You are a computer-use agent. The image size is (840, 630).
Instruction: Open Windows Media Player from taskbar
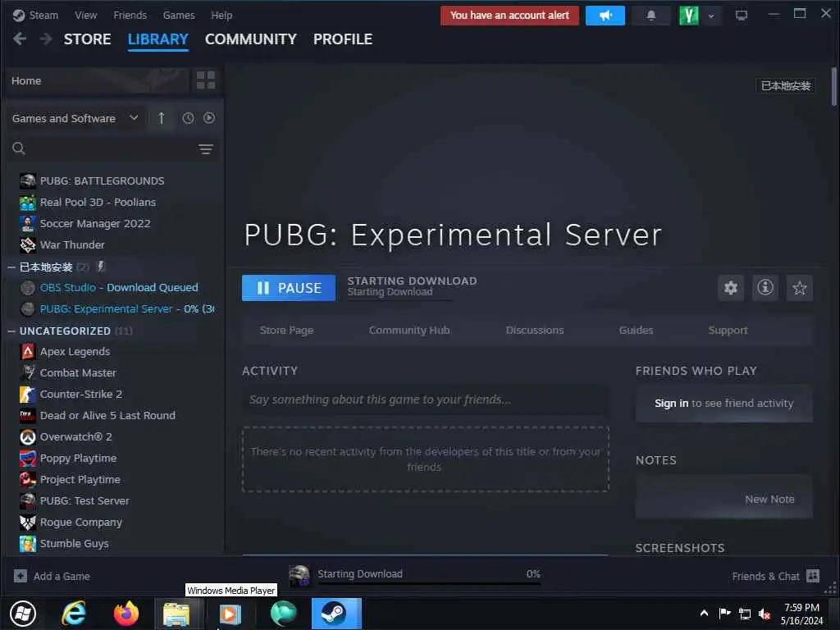pyautogui.click(x=231, y=614)
